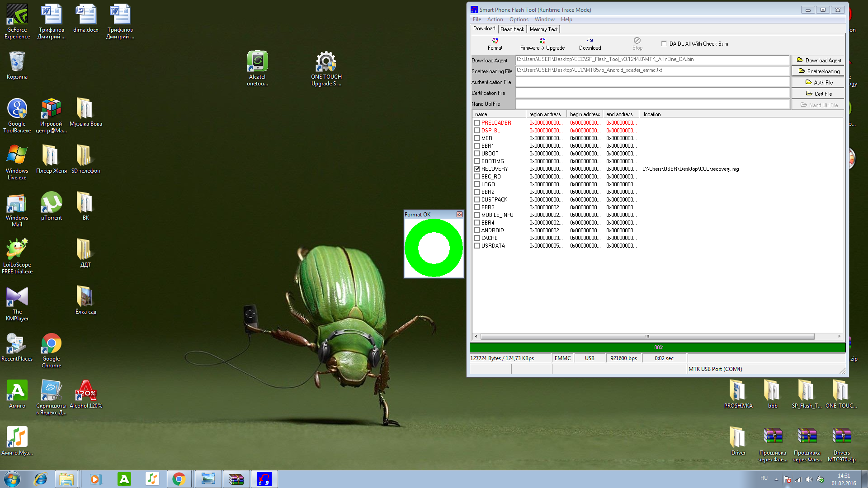Switch to the Read back tab
This screenshot has width=868, height=488.
(512, 29)
